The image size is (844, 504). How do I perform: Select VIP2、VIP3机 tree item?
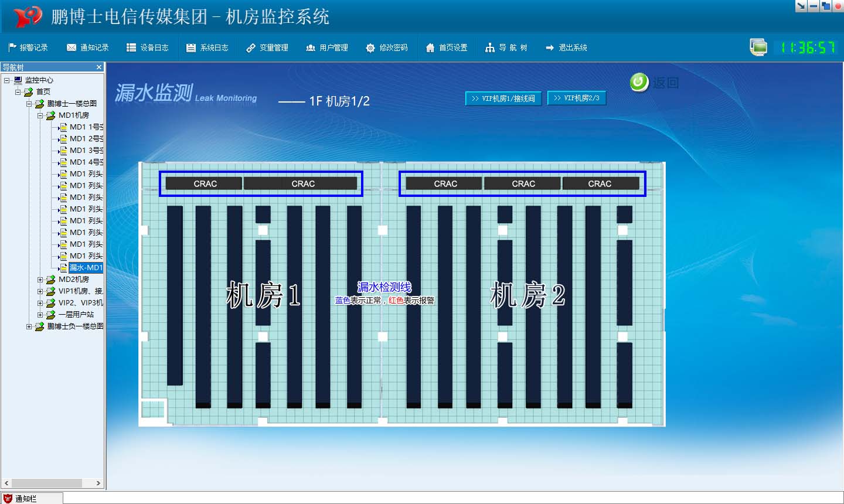(80, 303)
